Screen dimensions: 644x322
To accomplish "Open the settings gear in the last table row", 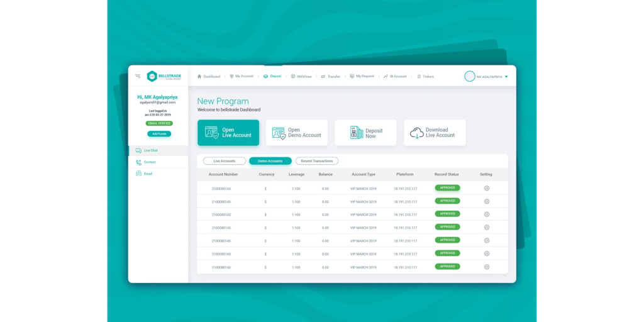I will (487, 267).
